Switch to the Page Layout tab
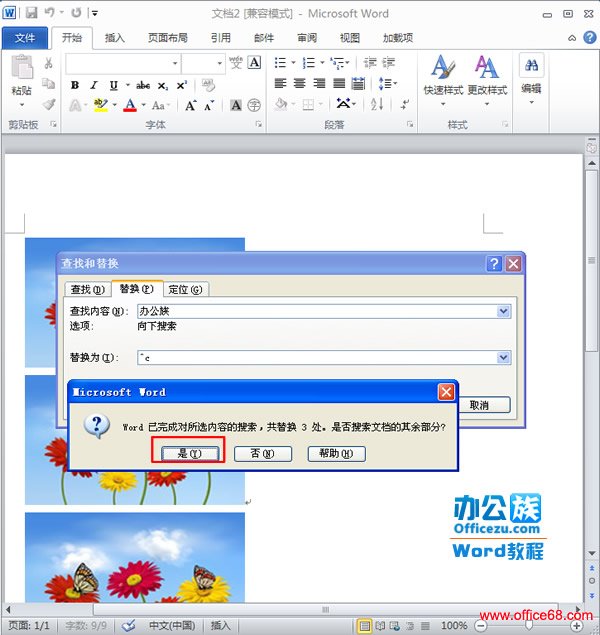Image resolution: width=600 pixels, height=635 pixels. [x=168, y=38]
